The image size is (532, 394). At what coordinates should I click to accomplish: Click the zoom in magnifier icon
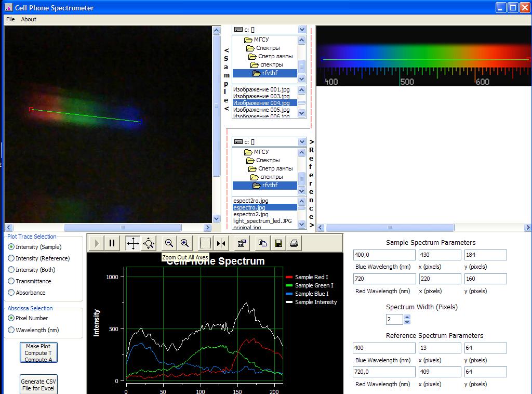coord(184,243)
